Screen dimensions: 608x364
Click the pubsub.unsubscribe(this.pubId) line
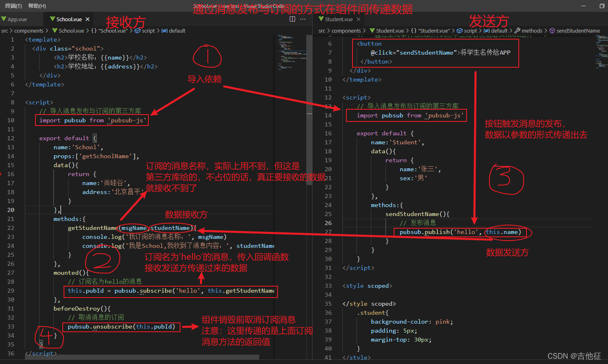tap(121, 326)
